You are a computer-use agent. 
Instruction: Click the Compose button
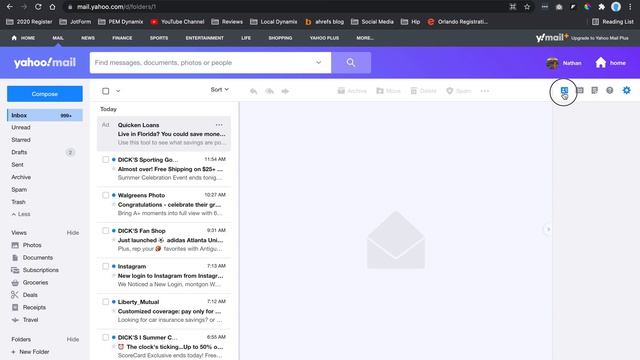coord(44,94)
